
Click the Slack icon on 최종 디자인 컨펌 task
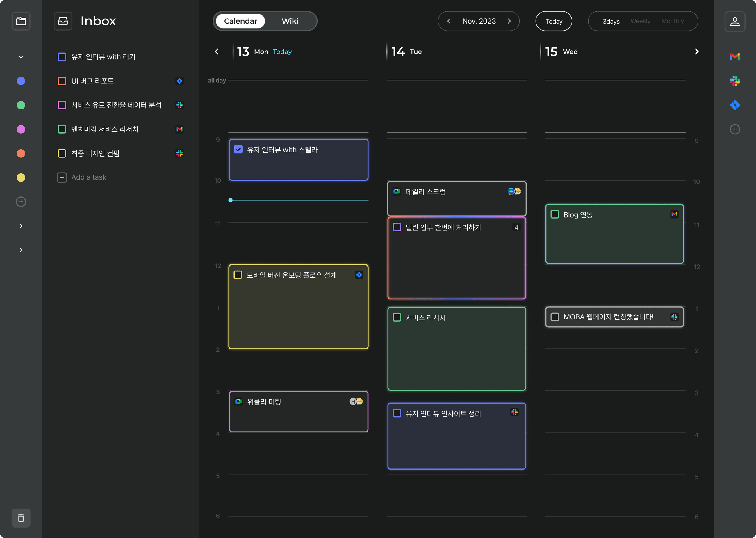point(180,153)
